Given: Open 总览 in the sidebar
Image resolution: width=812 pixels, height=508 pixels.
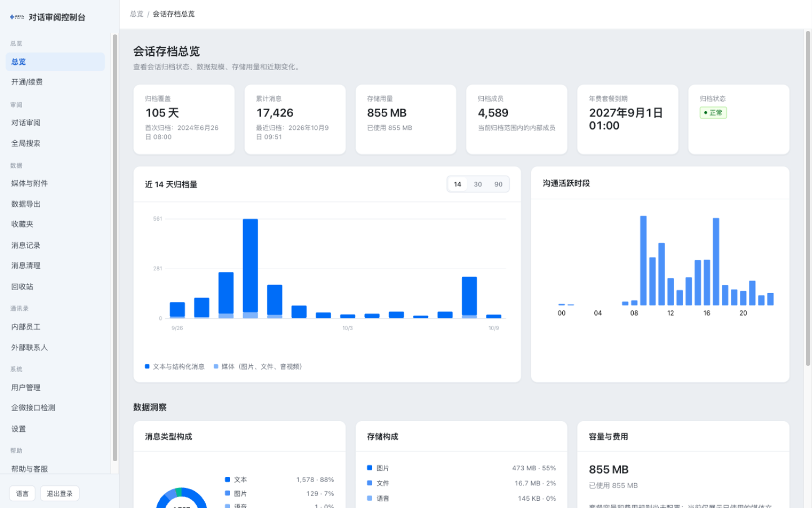Looking at the screenshot, I should click(55, 62).
